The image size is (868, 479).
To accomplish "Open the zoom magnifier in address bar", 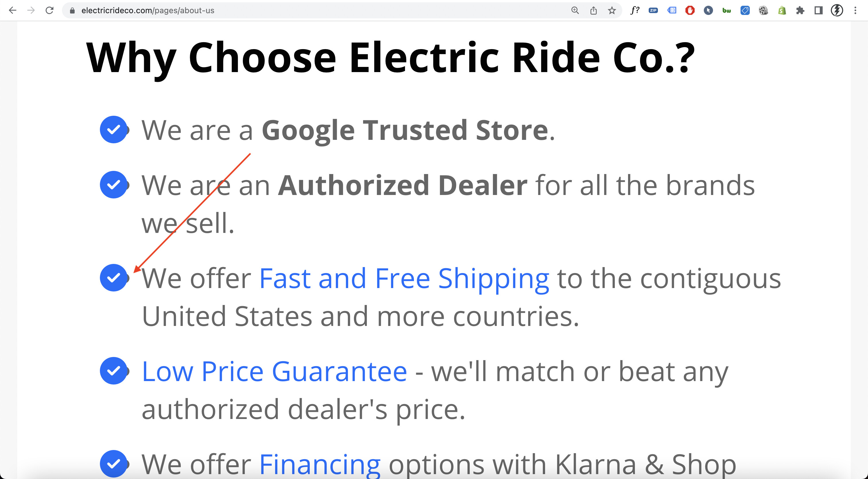I will click(x=575, y=10).
